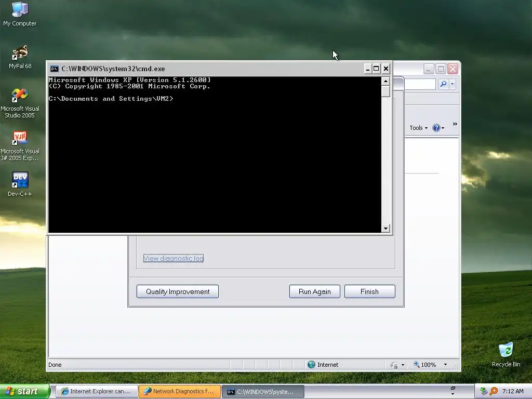Click the Internet zone globe in status bar
The width and height of the screenshot is (532, 399).
[311, 364]
